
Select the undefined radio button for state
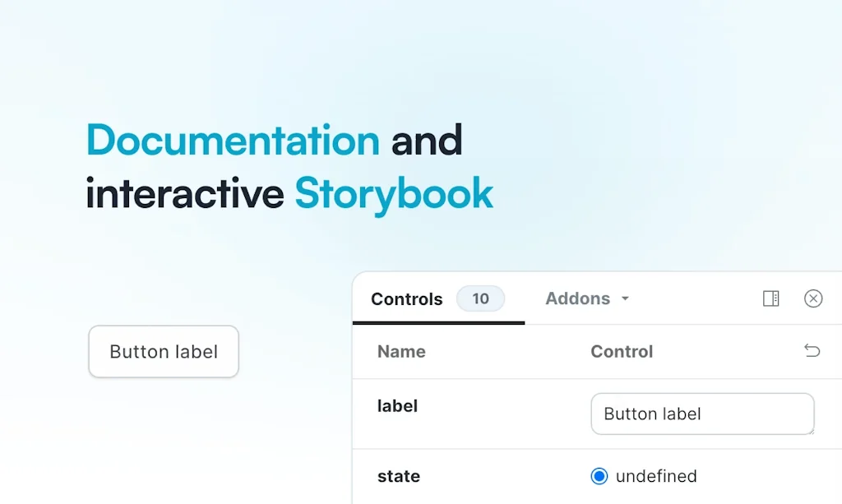click(x=598, y=475)
